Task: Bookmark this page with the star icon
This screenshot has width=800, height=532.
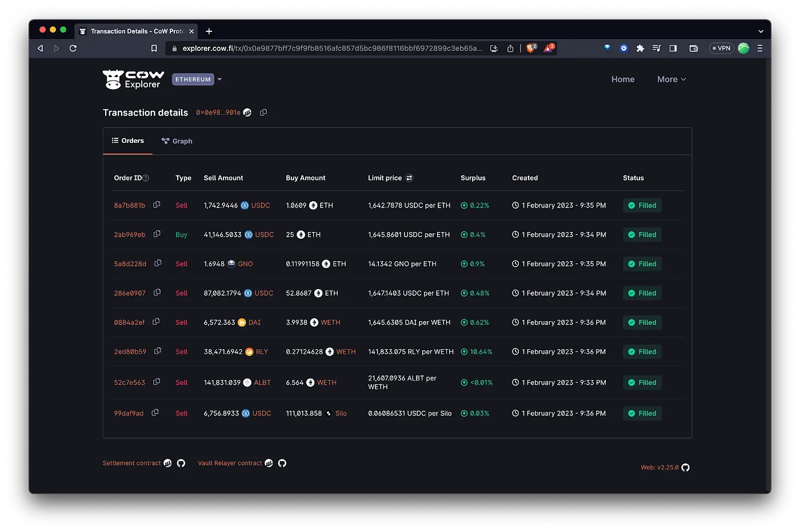Action: click(x=154, y=48)
